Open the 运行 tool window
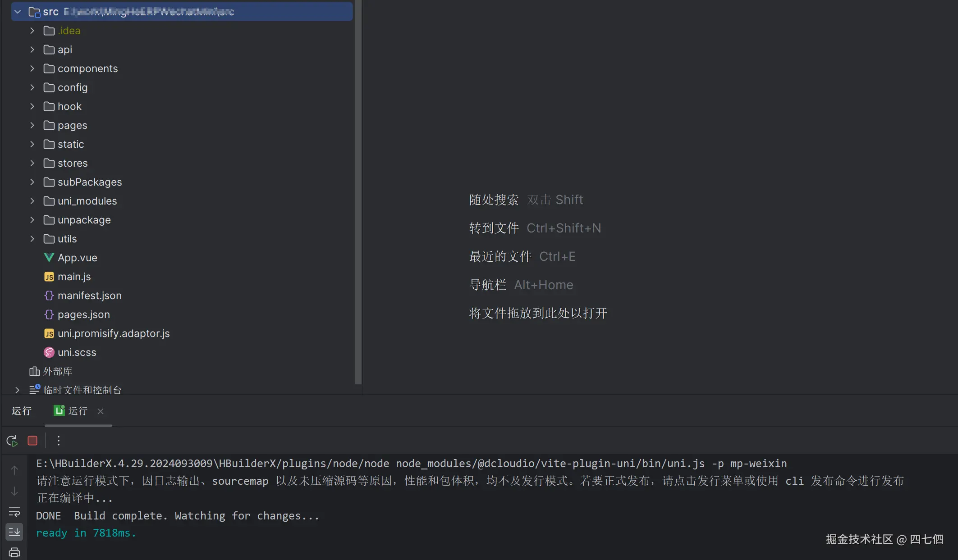 pos(21,411)
